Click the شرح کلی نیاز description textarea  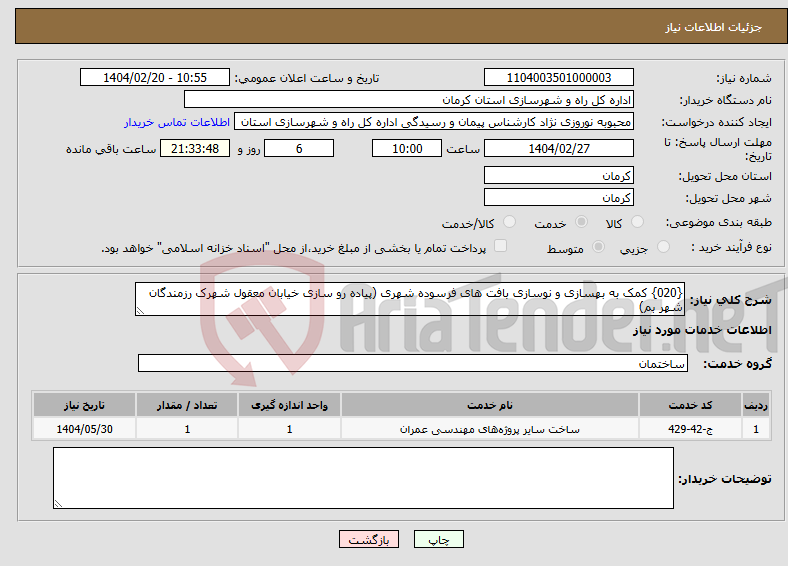point(410,299)
